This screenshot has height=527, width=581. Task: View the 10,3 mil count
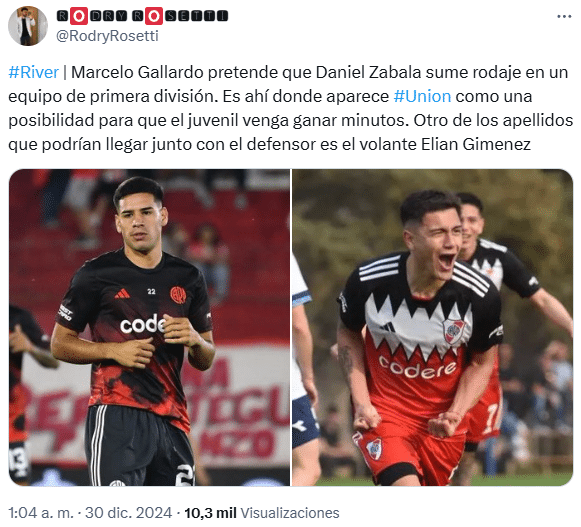click(210, 513)
